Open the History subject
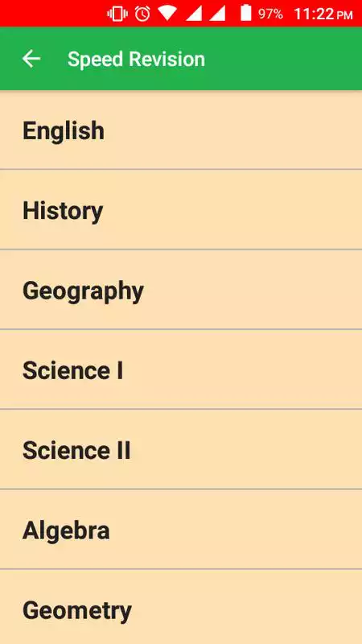The image size is (362, 644). (181, 209)
